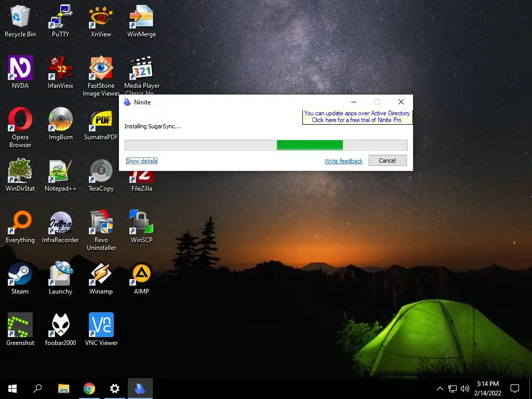This screenshot has height=399, width=532.
Task: Select the NVDA desktop shortcut
Action: click(x=20, y=72)
